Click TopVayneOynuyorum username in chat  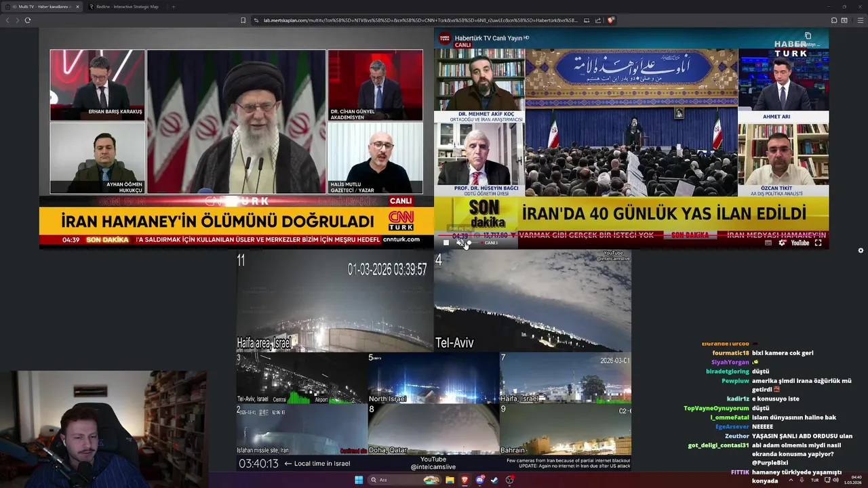(716, 408)
